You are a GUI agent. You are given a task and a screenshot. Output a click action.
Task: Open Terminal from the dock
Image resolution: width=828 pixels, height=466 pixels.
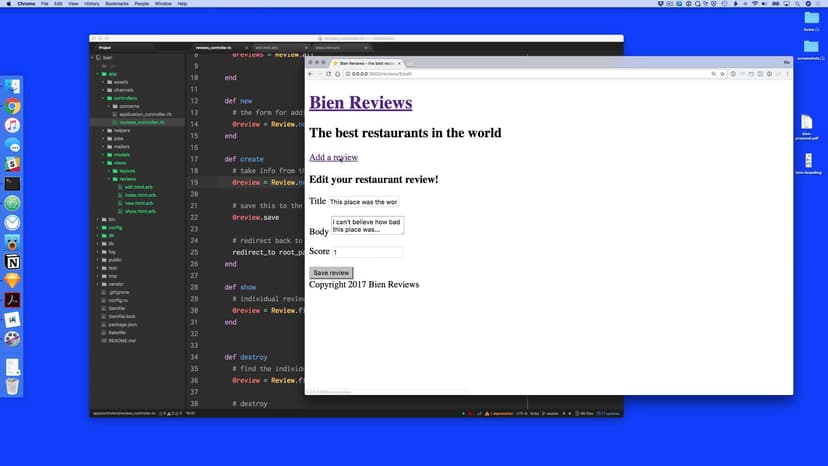pos(12,184)
